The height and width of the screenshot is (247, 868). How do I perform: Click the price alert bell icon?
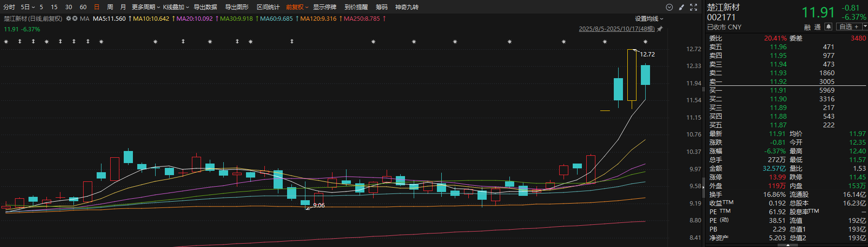828,27
